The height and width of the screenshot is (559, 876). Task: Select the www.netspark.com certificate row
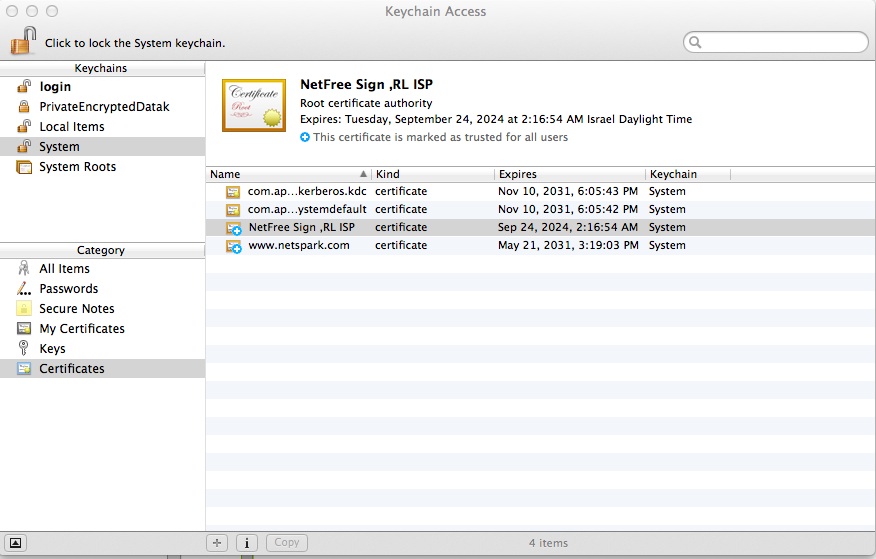click(x=540, y=245)
